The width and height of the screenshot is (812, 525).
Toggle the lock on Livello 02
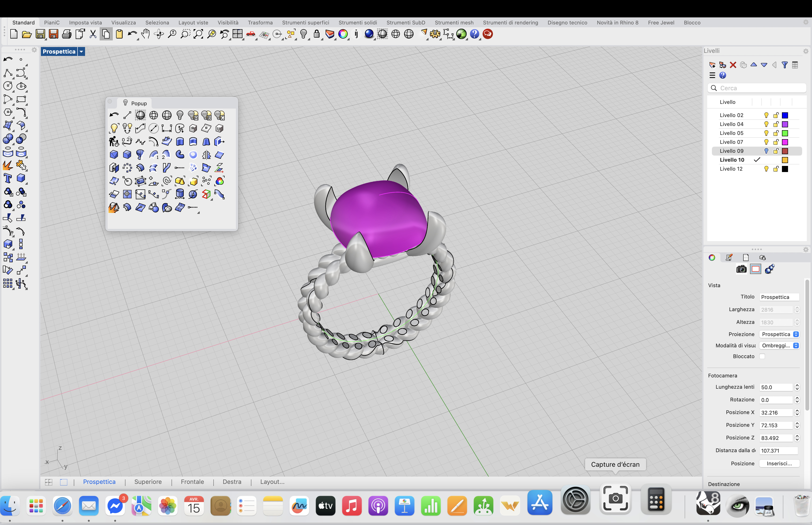point(776,115)
